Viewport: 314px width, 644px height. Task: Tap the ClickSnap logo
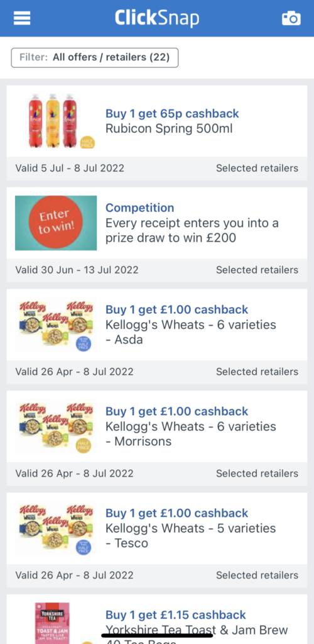pyautogui.click(x=157, y=18)
